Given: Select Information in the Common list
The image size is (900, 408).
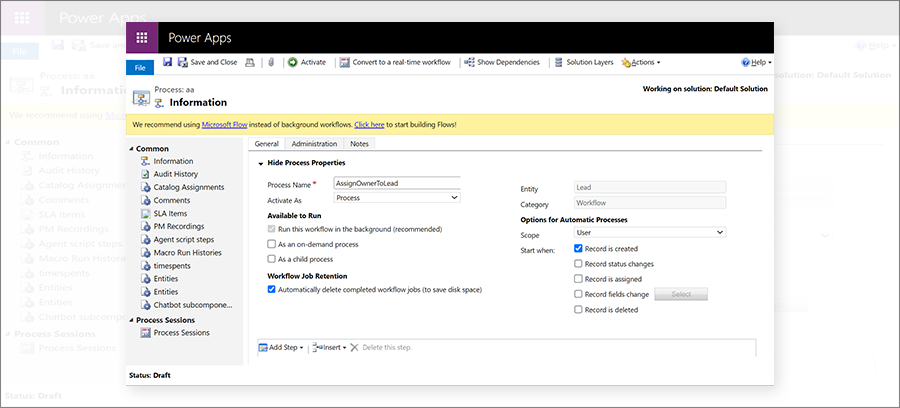Looking at the screenshot, I should coord(173,161).
